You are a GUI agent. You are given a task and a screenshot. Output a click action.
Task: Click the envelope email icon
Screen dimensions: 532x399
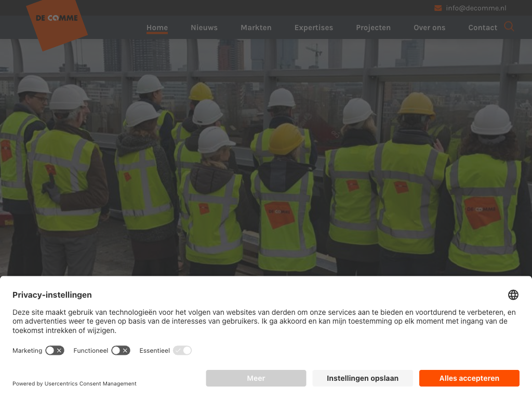click(x=438, y=8)
